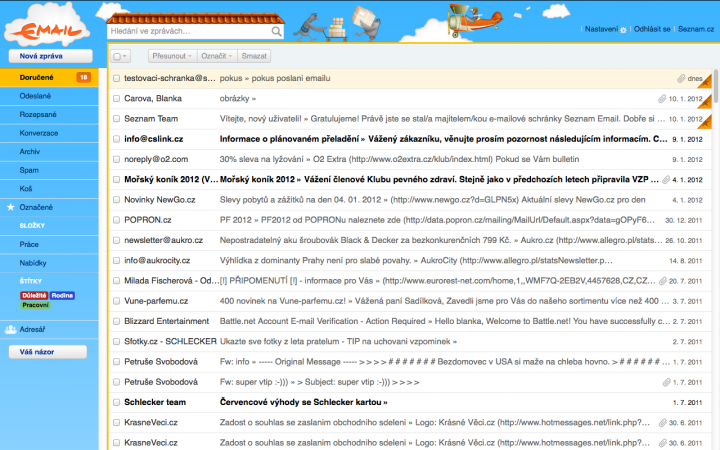The height and width of the screenshot is (450, 720).
Task: Open the Seznam.cz link
Action: coord(696,29)
